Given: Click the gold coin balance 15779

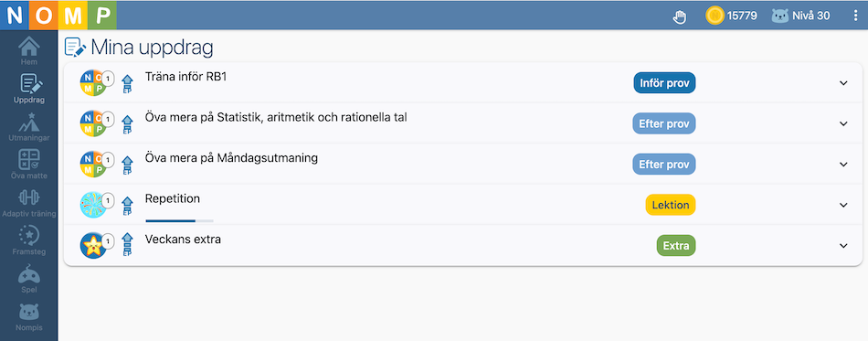Looking at the screenshot, I should 731,16.
